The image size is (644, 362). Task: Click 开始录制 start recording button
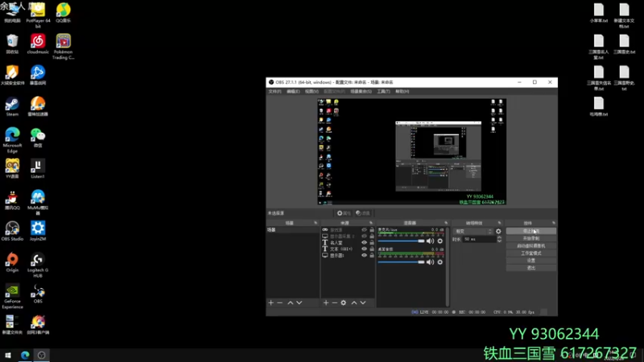click(x=531, y=238)
